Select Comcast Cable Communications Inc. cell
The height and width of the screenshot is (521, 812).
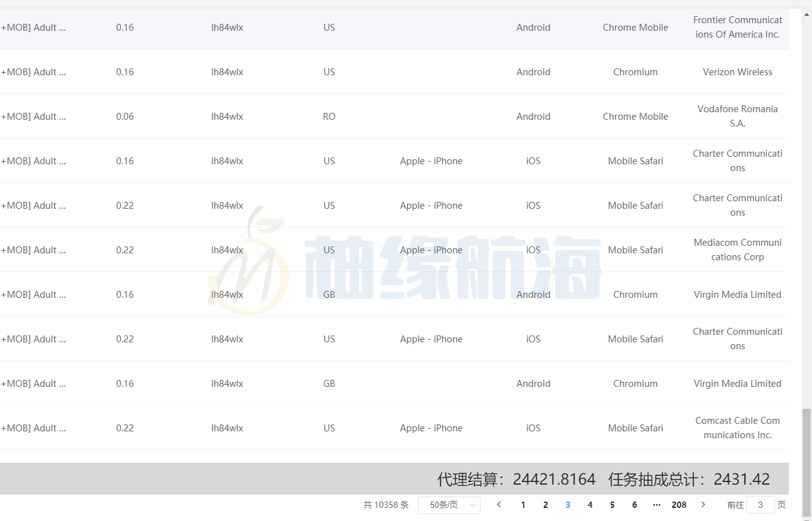click(737, 428)
